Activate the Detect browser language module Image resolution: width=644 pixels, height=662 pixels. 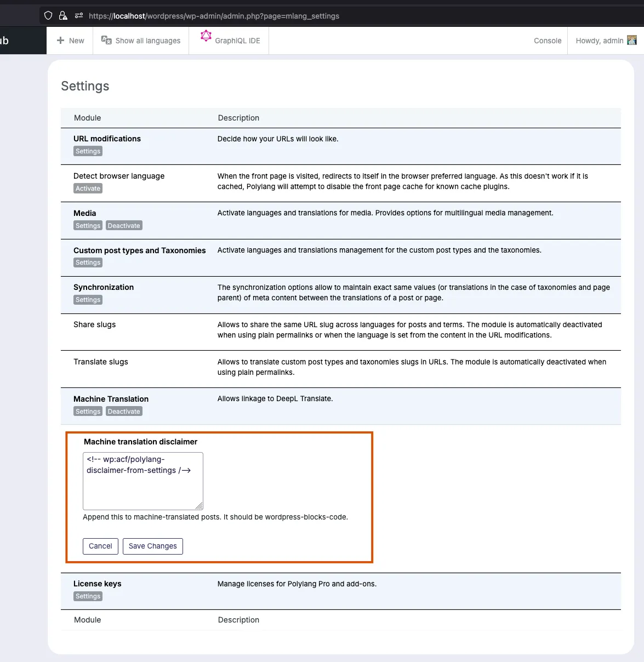(88, 189)
